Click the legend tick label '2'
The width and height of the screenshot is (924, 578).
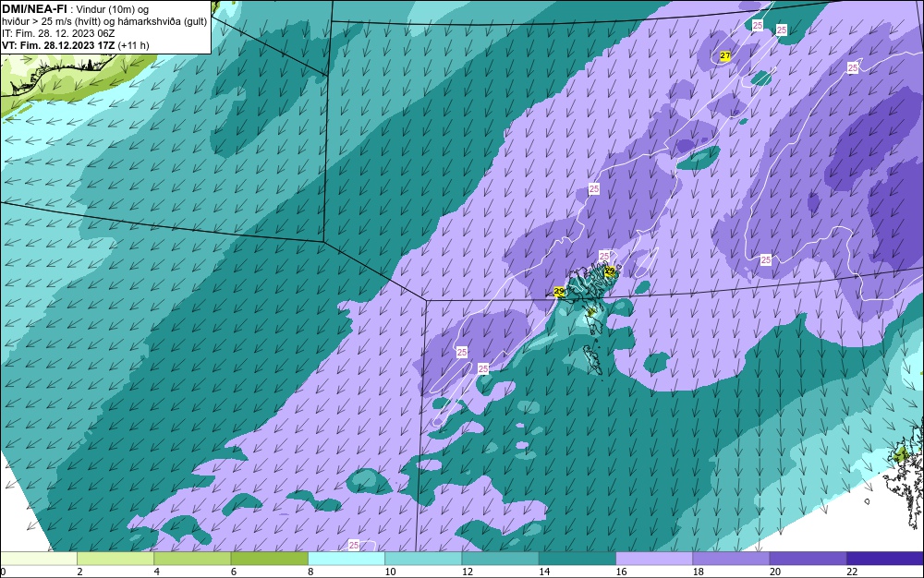click(79, 572)
